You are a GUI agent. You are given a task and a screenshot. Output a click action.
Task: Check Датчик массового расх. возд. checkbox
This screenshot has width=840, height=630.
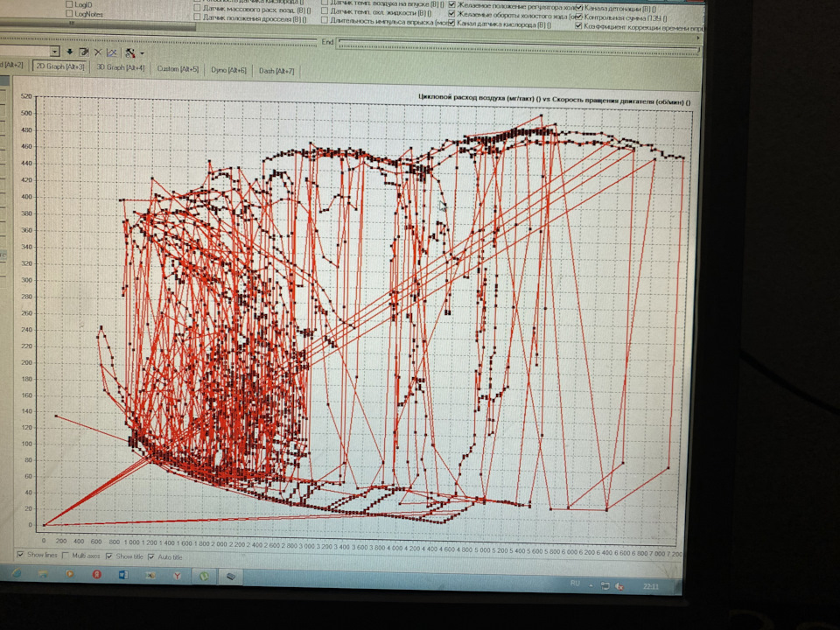(x=197, y=8)
